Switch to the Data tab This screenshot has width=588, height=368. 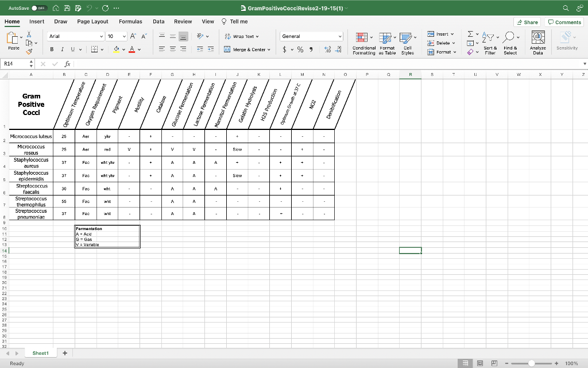click(158, 21)
